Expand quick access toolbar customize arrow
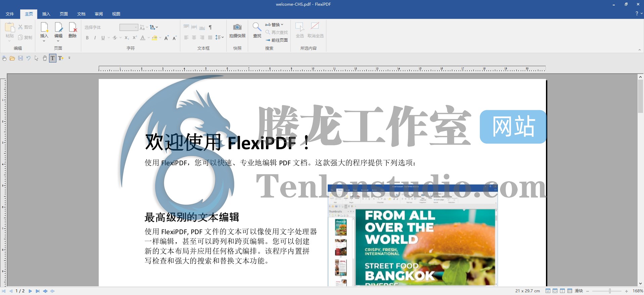644x295 pixels. 70,58
